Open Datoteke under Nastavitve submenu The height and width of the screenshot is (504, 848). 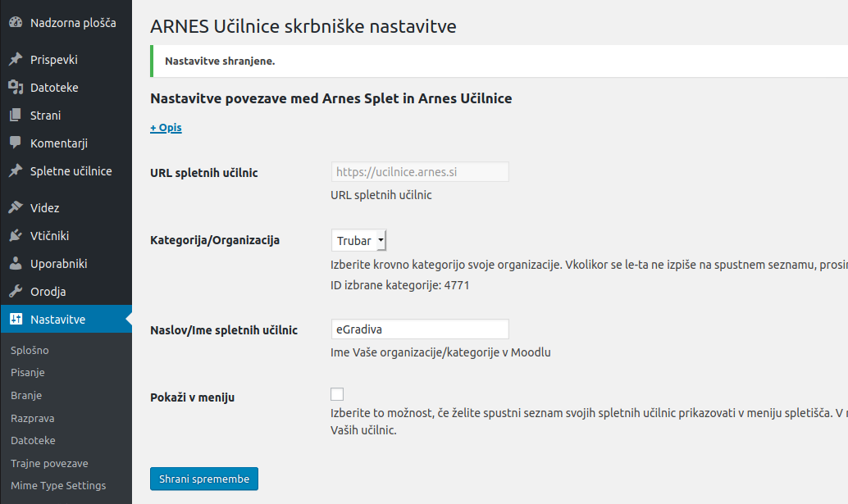coord(33,440)
